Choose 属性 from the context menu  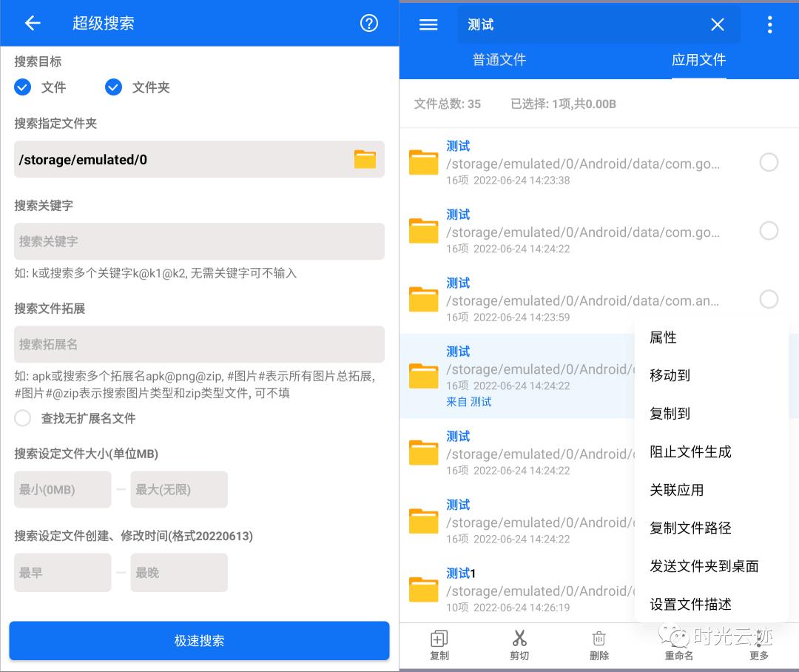tap(663, 337)
